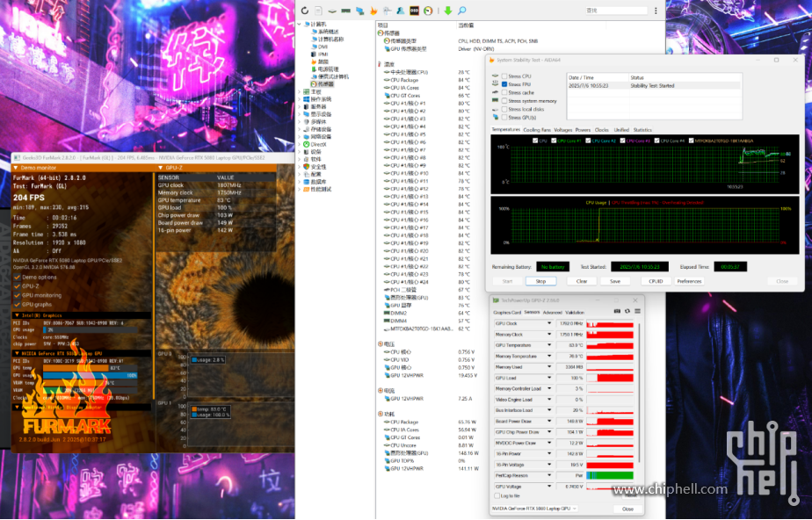Expand the DirectX tree node
The width and height of the screenshot is (812, 520).
[x=300, y=144]
